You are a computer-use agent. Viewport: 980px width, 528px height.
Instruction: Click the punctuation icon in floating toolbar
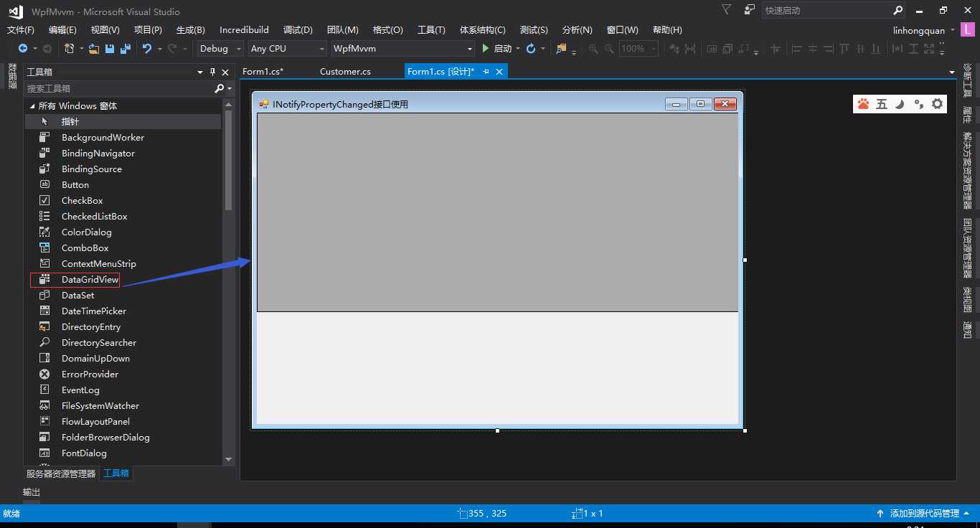918,104
